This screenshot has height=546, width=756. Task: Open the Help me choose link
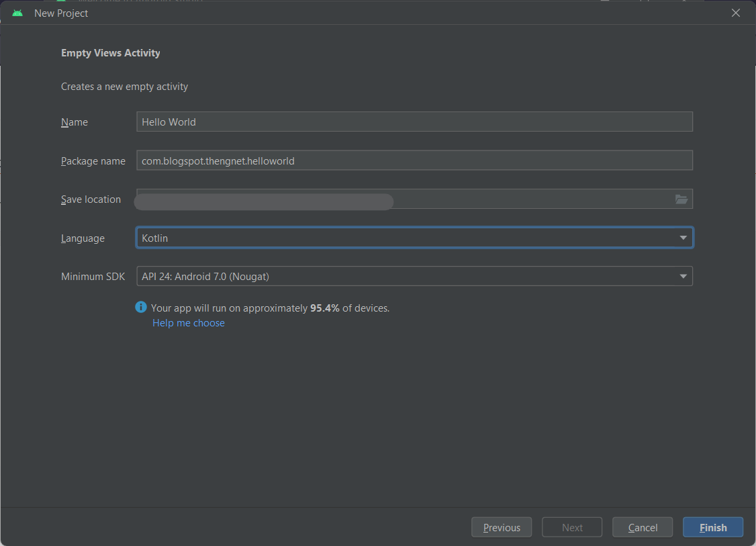click(189, 322)
